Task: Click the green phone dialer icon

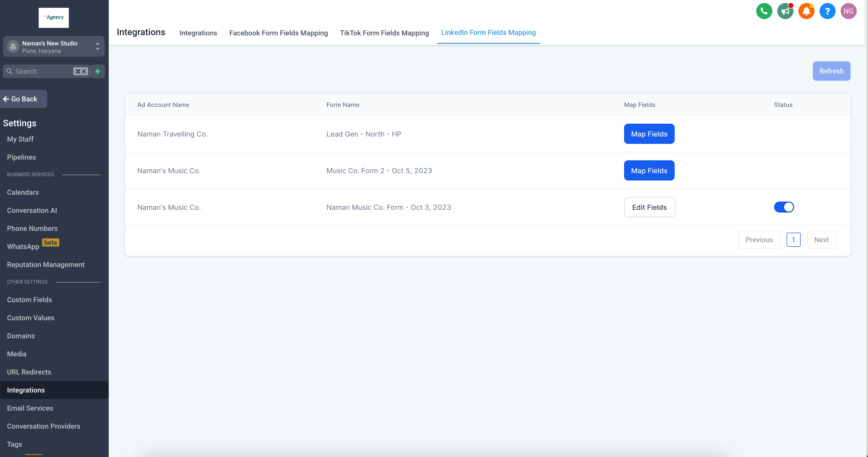Action: (764, 11)
